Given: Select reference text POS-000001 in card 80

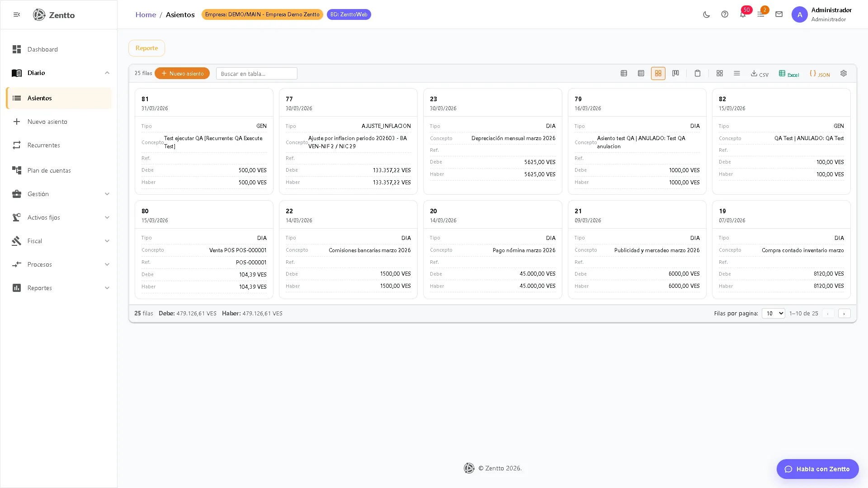Looking at the screenshot, I should point(251,262).
